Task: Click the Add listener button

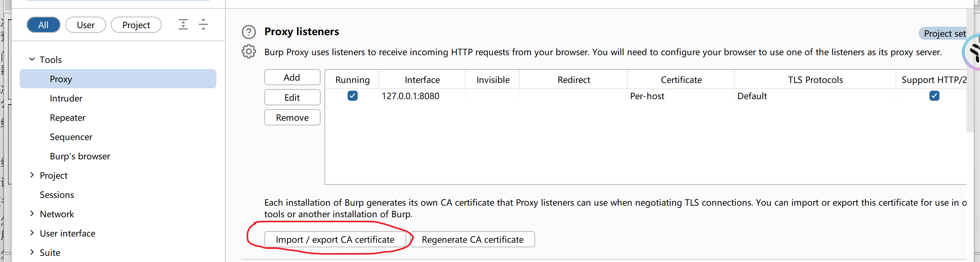Action: pos(292,77)
